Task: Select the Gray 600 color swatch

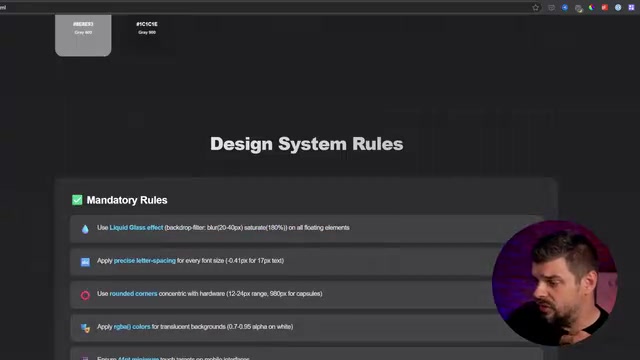Action: point(83,35)
